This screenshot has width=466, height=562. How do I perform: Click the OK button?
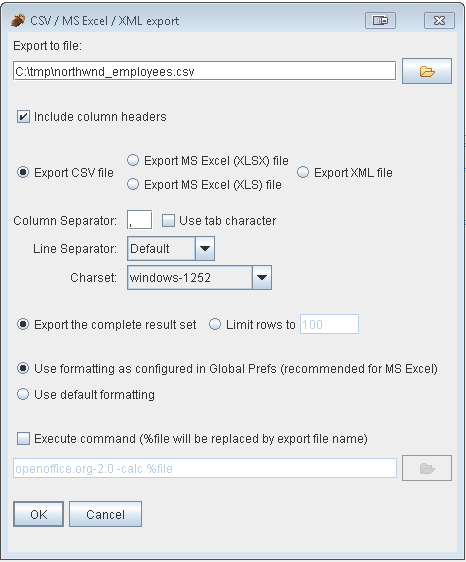tap(38, 514)
